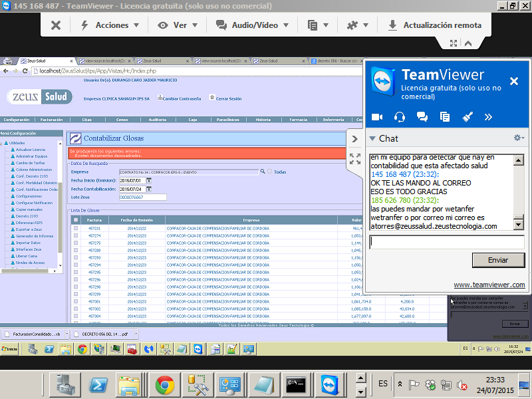Screen dimensions: 532x399
Task: Reload the remote browser page
Action: 25,71
